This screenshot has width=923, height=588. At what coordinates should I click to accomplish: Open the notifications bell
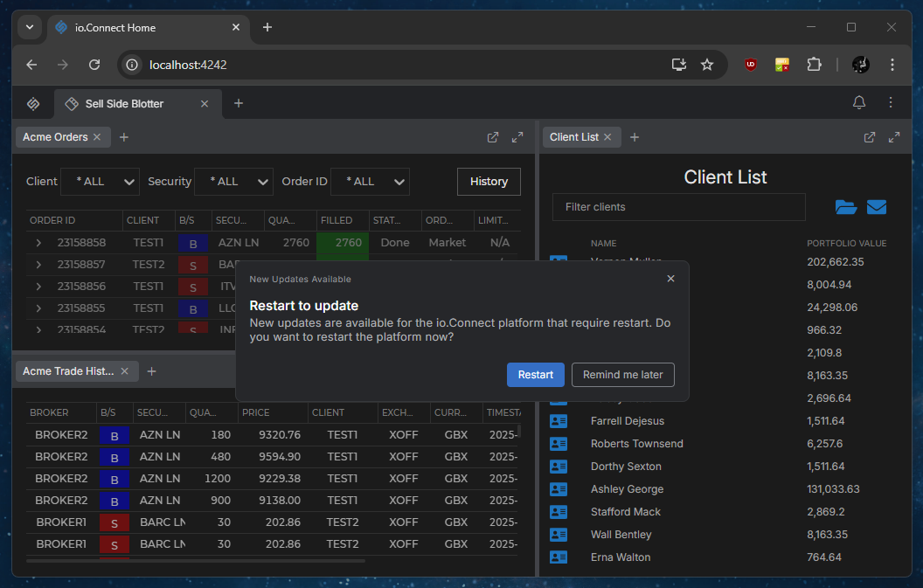859,103
